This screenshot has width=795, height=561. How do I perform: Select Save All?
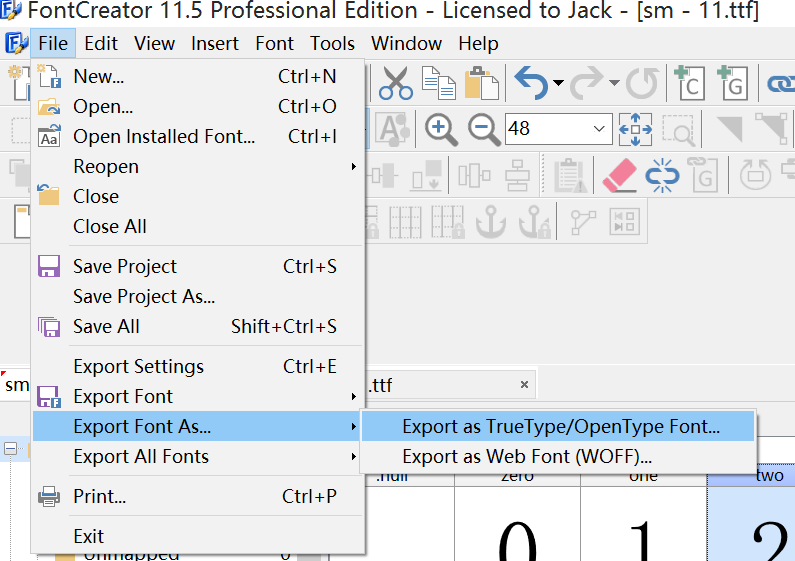(x=198, y=326)
